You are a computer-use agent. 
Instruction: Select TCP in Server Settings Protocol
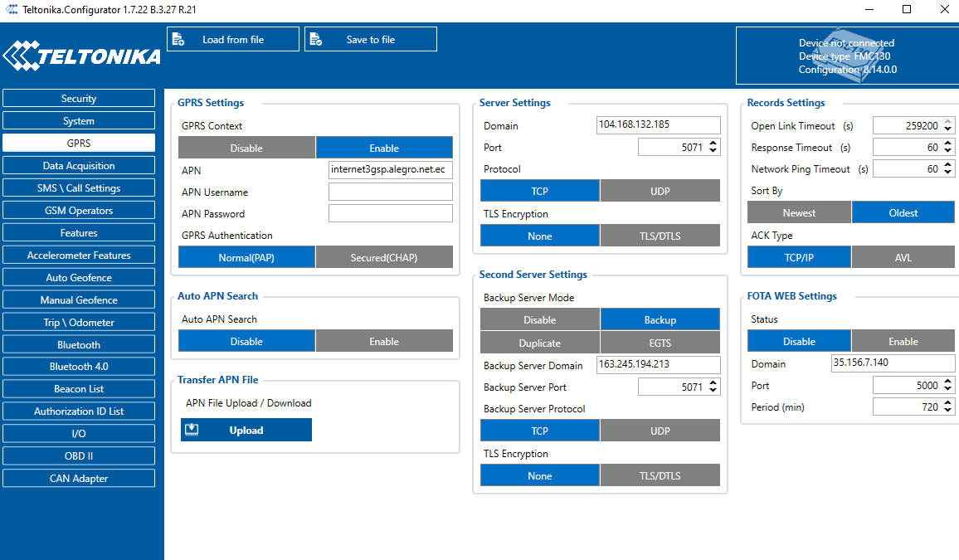coord(539,191)
